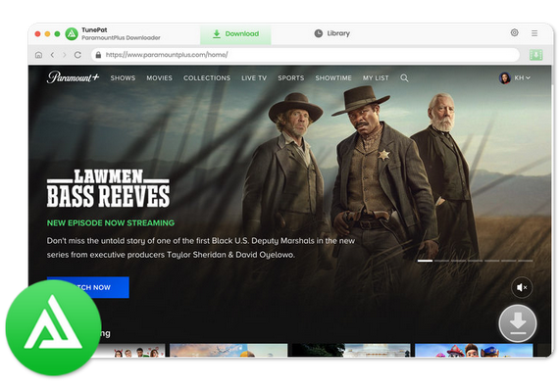Click the TunePat app logo in the title bar

(72, 34)
